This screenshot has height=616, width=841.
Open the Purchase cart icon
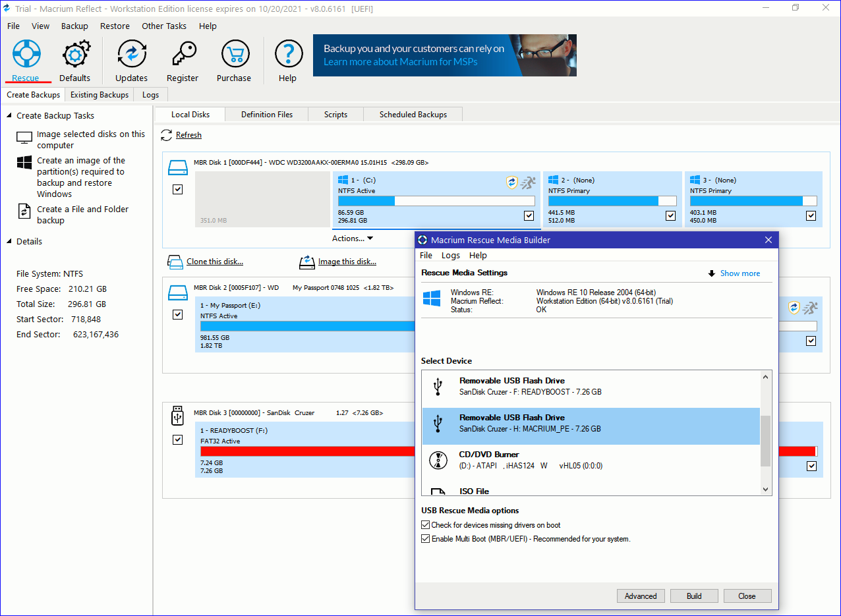click(x=235, y=53)
